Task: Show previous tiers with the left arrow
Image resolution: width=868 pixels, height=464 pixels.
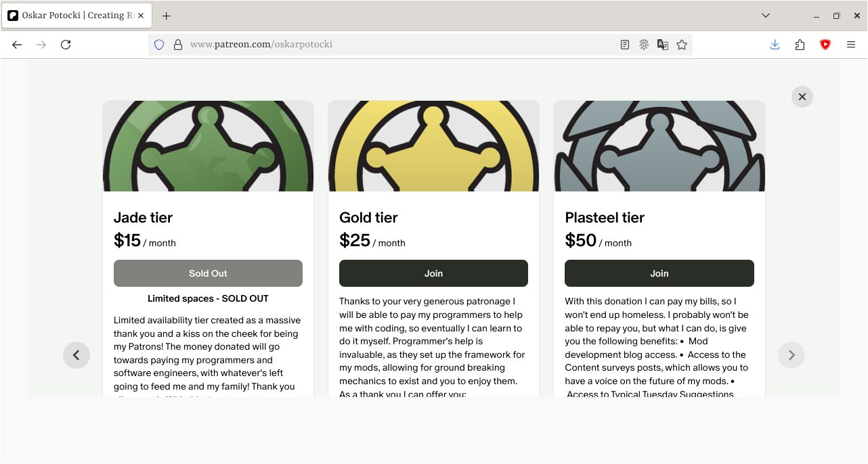Action: [x=77, y=355]
